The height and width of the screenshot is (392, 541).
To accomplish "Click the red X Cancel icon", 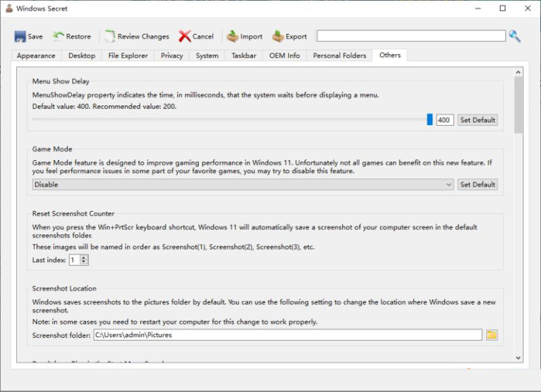I will (x=185, y=36).
